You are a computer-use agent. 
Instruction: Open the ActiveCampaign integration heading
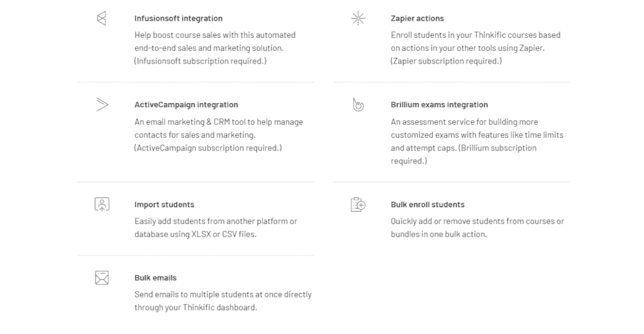click(x=186, y=105)
